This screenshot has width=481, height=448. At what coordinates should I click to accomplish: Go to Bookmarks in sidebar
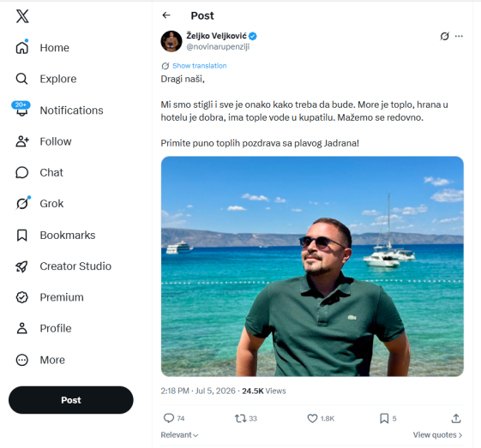56,235
